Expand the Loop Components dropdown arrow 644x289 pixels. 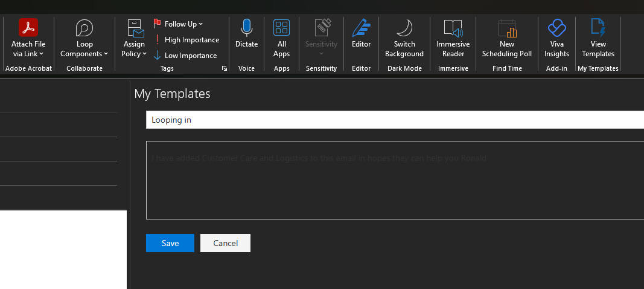point(106,54)
